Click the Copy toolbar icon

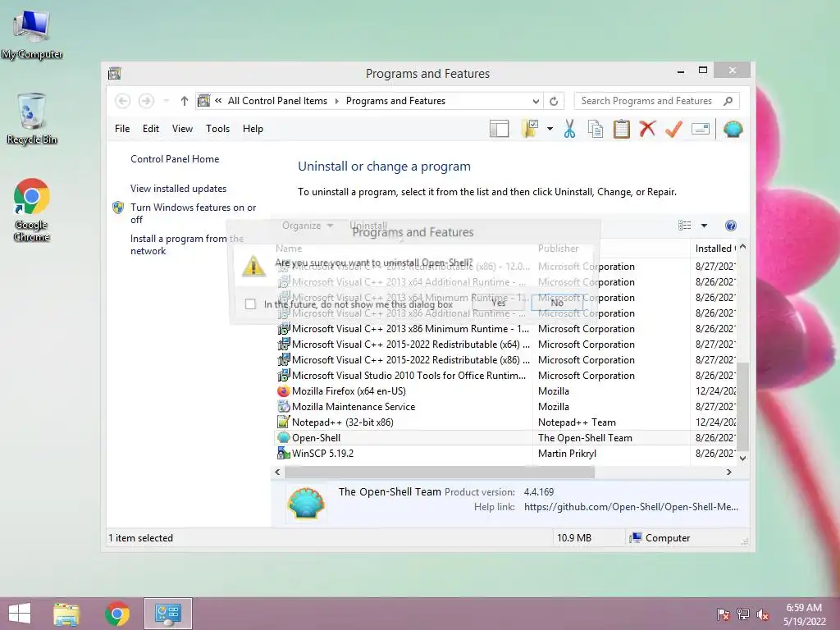[596, 129]
